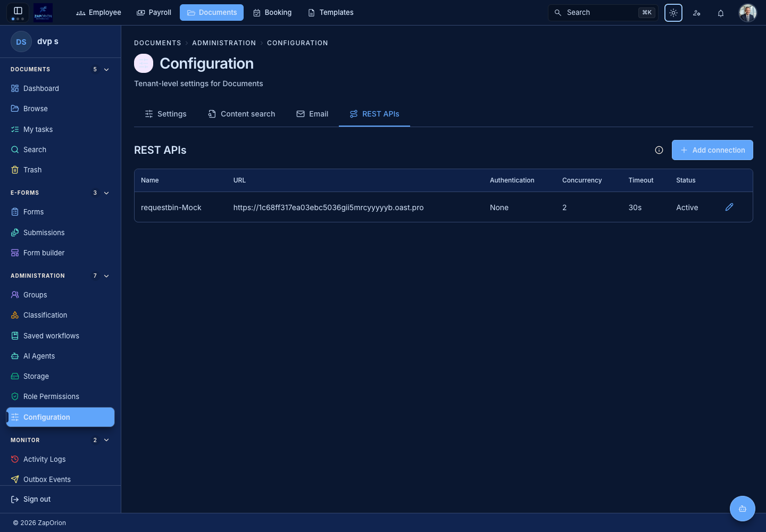This screenshot has height=532, width=766.
Task: Open Activity Logs in the sidebar
Action: (x=60, y=460)
